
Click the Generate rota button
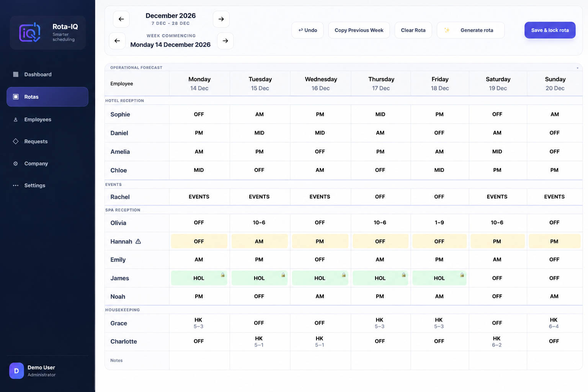tap(470, 30)
